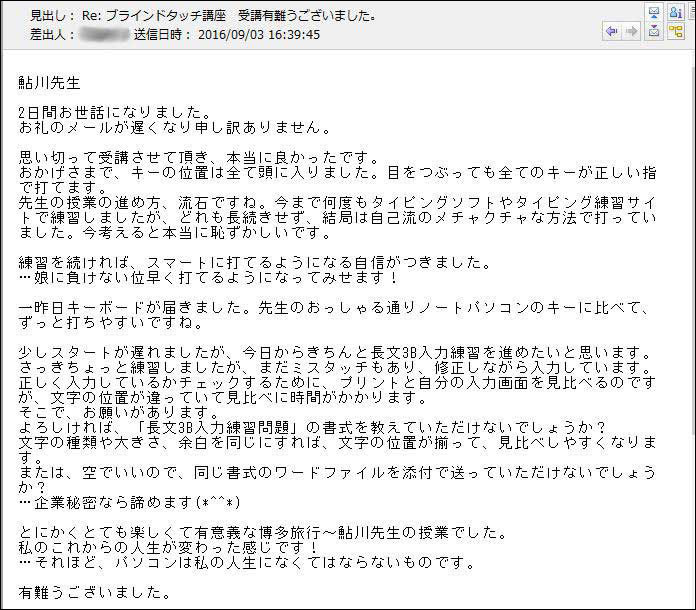Open the previous mail with the up-arrow envelope
The image size is (696, 610).
[654, 12]
